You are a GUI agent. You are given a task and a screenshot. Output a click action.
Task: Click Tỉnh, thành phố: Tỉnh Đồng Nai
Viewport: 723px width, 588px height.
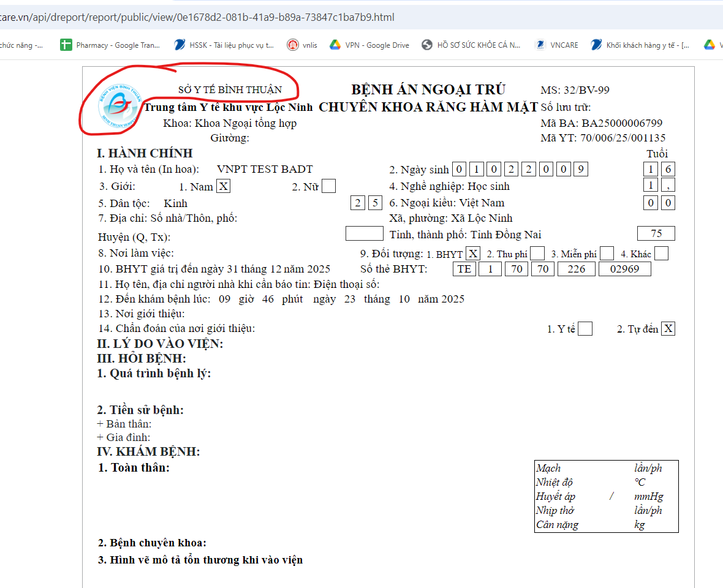coord(465,235)
